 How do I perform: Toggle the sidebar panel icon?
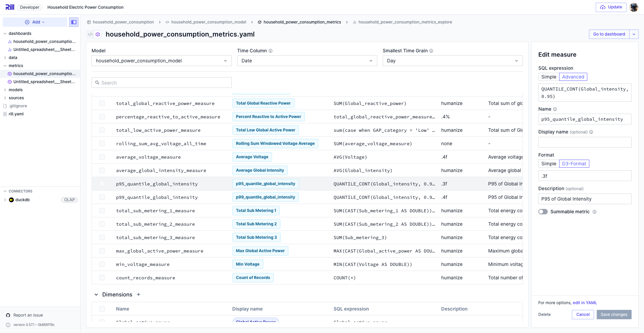tap(74, 22)
